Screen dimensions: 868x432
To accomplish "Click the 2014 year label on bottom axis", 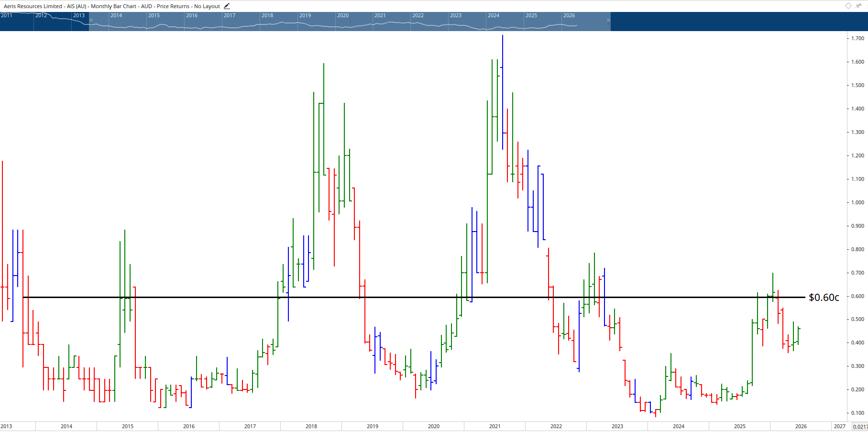I will point(66,426).
